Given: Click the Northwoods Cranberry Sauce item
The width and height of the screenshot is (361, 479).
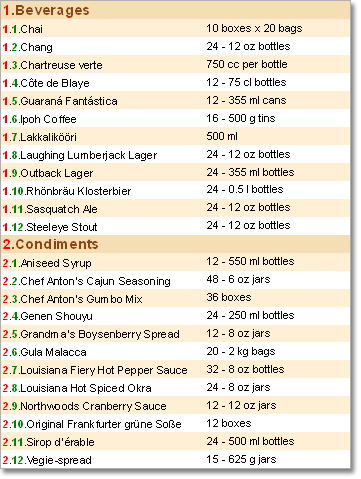Looking at the screenshot, I should coord(176,406).
